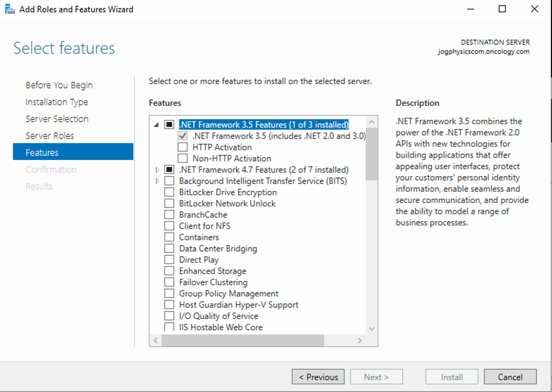
Task: Go to the Server Roles step
Action: coord(50,136)
